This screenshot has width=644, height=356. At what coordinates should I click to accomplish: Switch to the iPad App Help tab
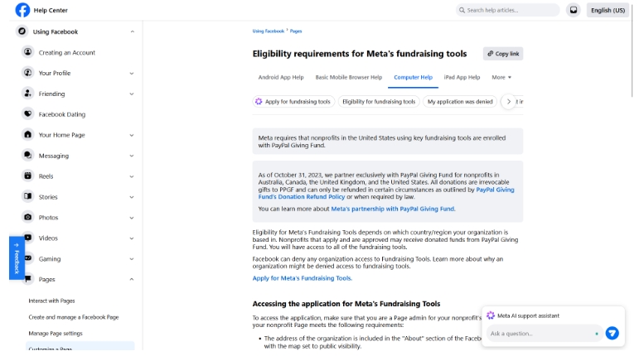(462, 77)
